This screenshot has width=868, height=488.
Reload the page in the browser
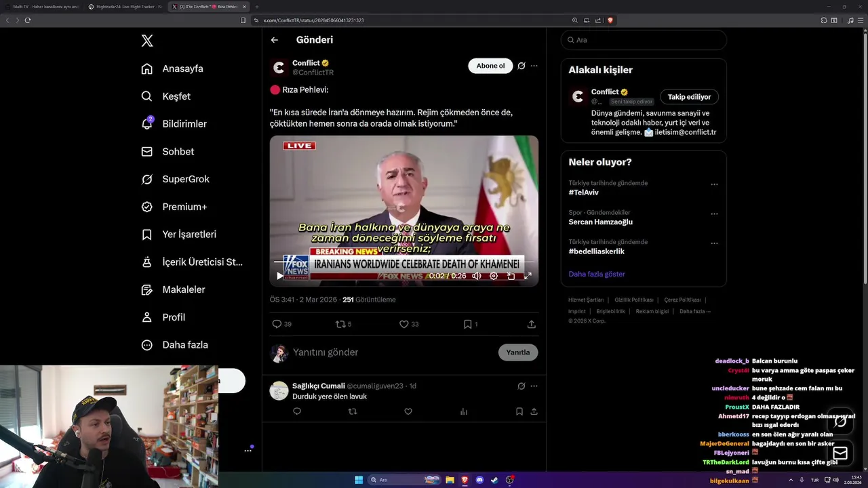(x=28, y=20)
